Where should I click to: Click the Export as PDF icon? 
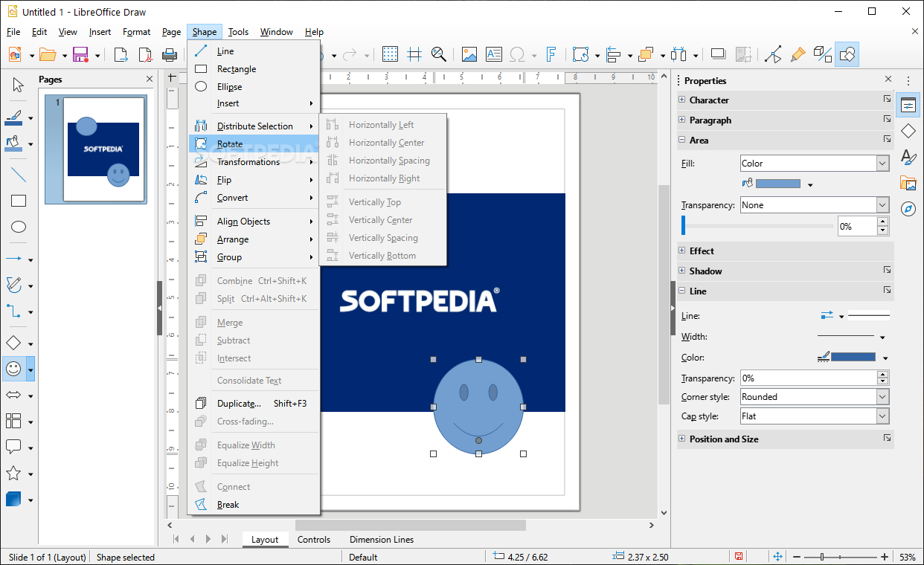[145, 54]
